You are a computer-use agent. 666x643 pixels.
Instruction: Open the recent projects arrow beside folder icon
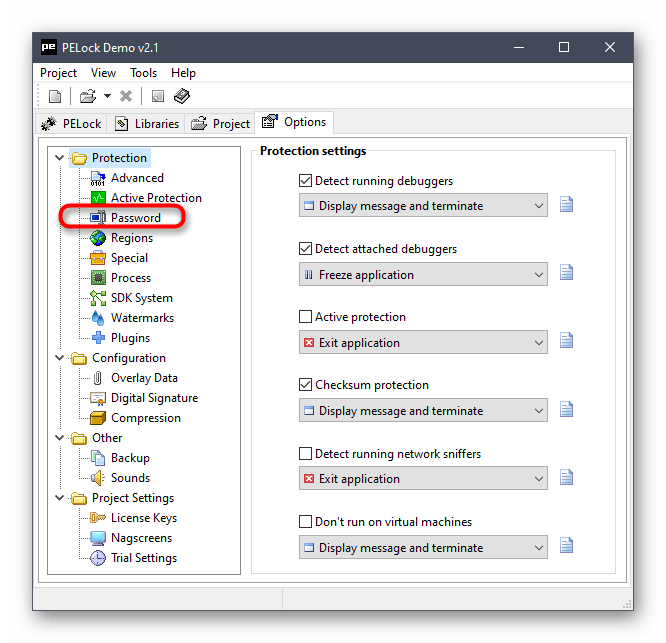[x=107, y=96]
